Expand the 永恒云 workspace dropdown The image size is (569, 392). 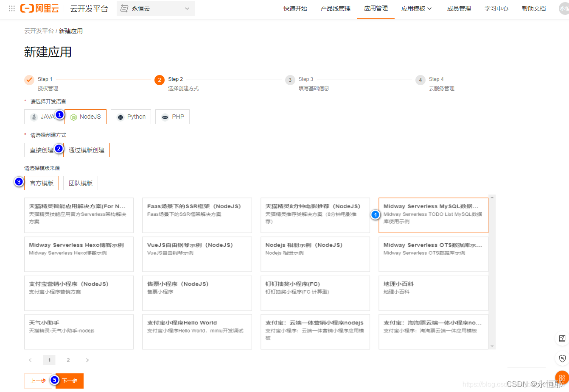[156, 8]
